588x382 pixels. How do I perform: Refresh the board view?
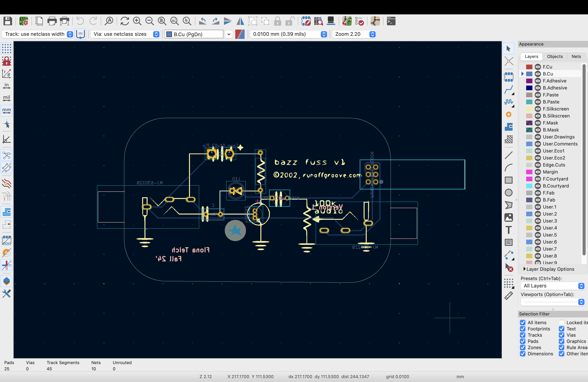(125, 21)
